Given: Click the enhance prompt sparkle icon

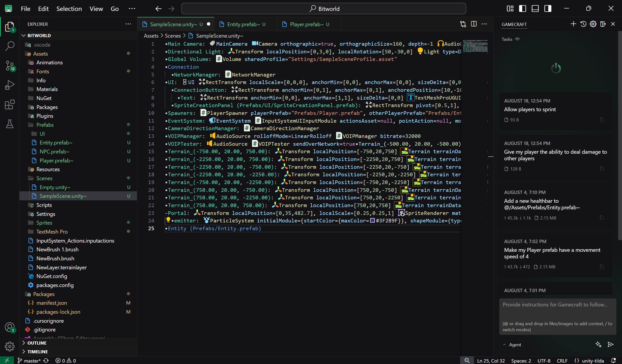Looking at the screenshot, I should [x=598, y=345].
